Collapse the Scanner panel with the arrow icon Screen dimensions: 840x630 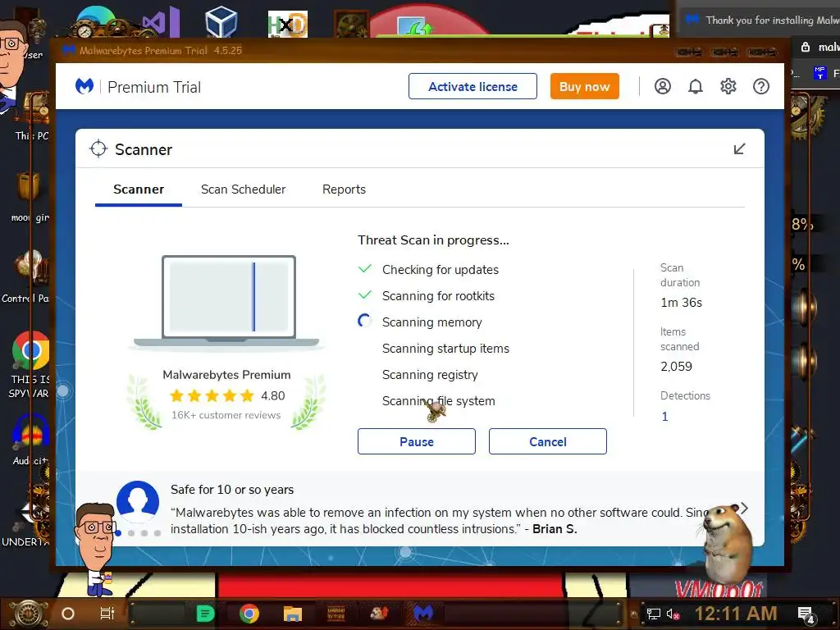[x=739, y=149]
